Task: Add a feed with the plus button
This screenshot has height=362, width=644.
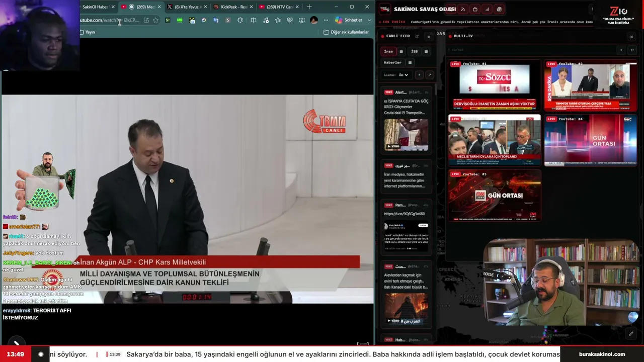Action: click(419, 75)
